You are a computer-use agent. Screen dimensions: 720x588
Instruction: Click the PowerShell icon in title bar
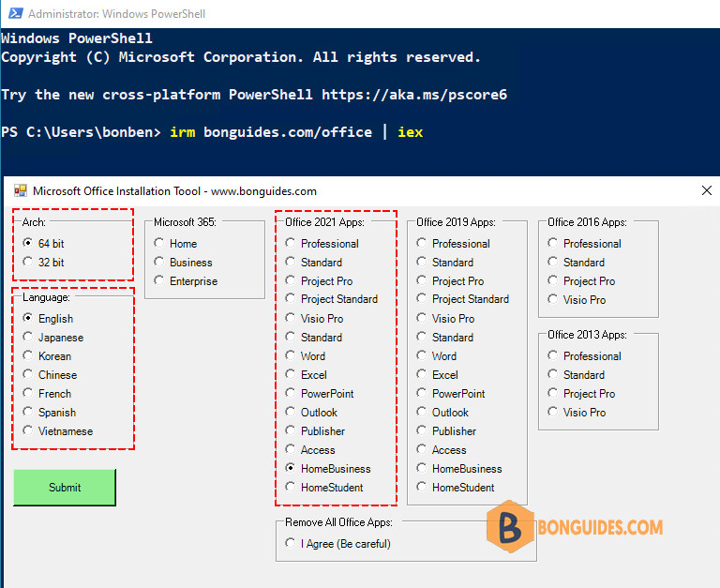point(16,13)
